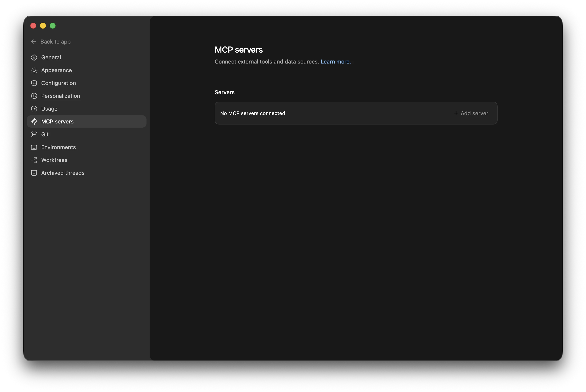
Task: Open Configuration via its sidebar icon
Action: click(x=34, y=83)
